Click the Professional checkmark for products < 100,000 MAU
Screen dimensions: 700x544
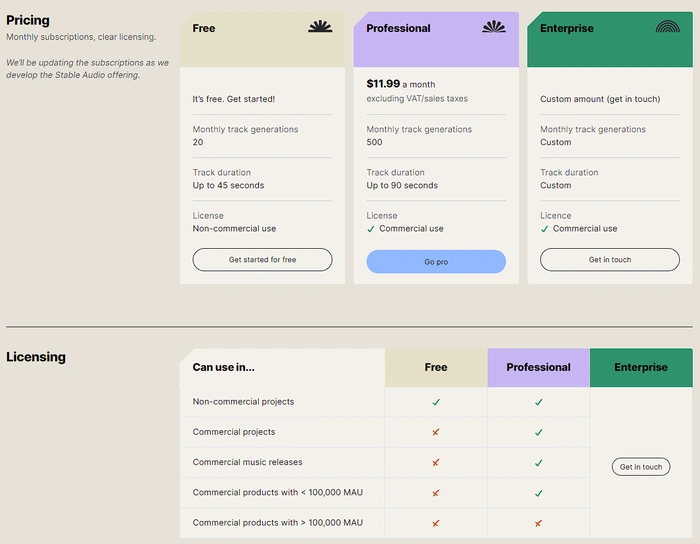point(539,493)
